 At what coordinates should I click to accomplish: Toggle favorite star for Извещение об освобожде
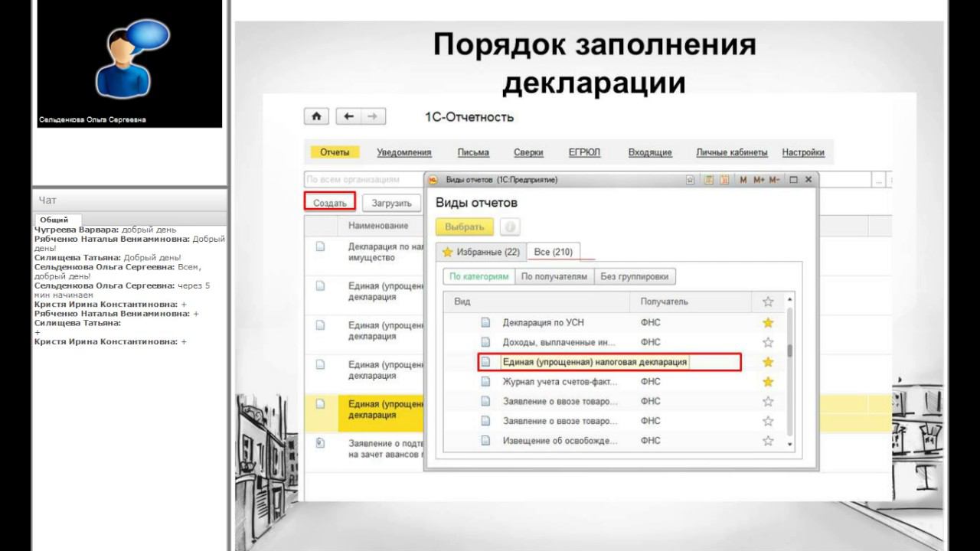click(768, 440)
